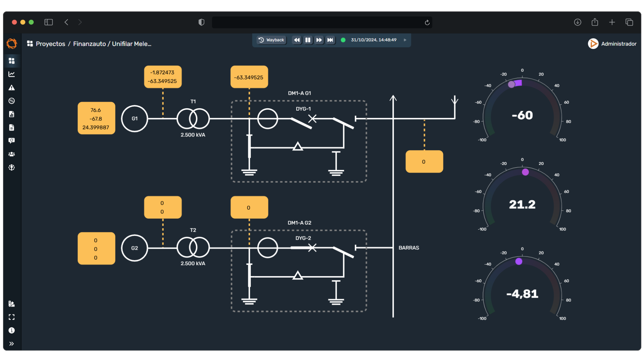Open the dashboards grid icon in sidebar
Viewport: 644px width, 362px height.
[12, 61]
